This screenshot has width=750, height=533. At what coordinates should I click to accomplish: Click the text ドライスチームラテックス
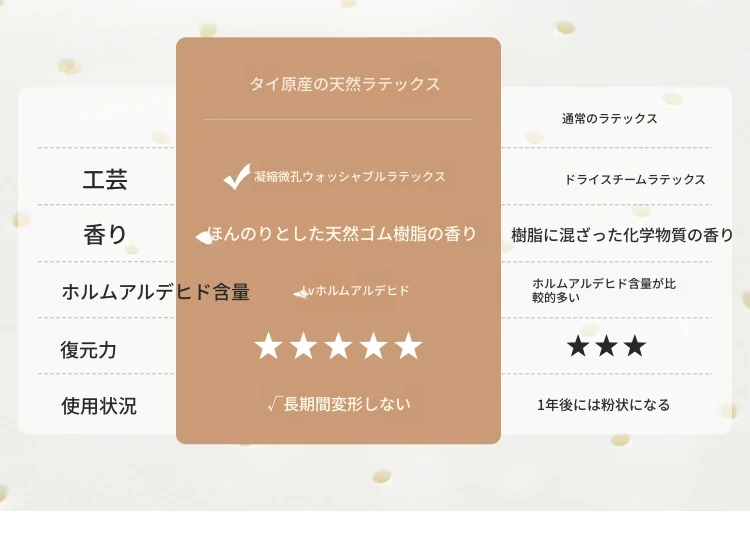635,179
